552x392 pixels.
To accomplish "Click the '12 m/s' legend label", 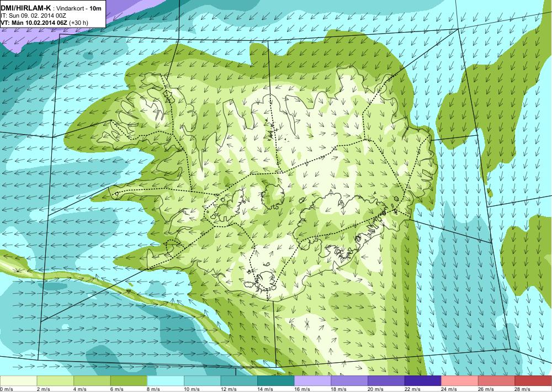I will [x=229, y=389].
